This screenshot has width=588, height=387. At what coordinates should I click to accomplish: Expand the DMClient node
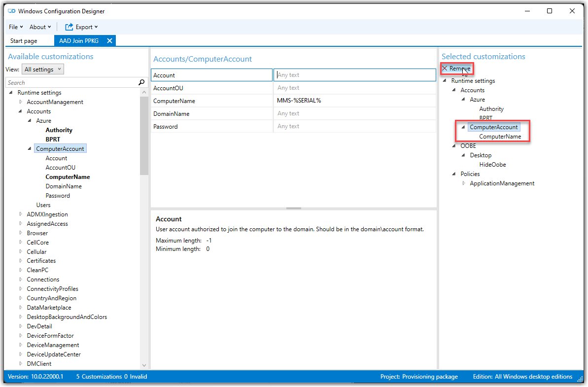(x=21, y=364)
